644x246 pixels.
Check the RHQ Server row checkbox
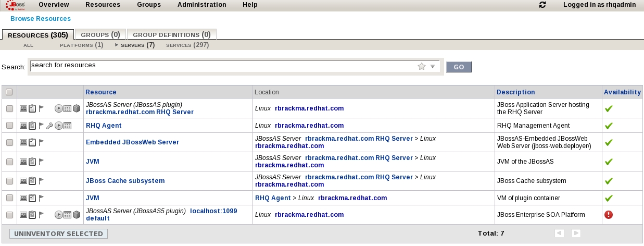click(9, 108)
